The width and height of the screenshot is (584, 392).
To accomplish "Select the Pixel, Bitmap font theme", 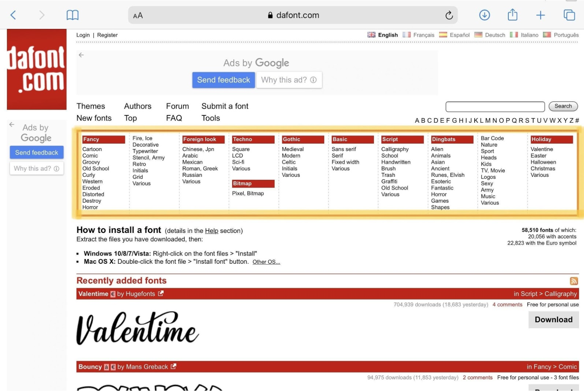I will 248,193.
